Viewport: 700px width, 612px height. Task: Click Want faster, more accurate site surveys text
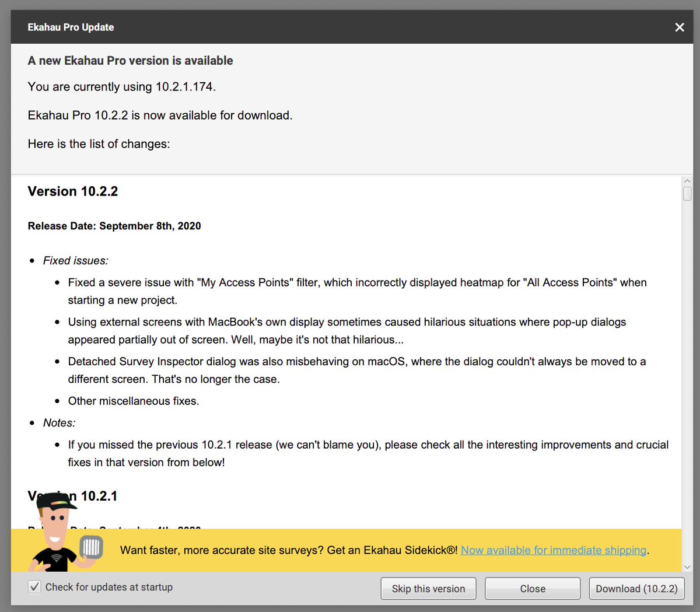[289, 550]
